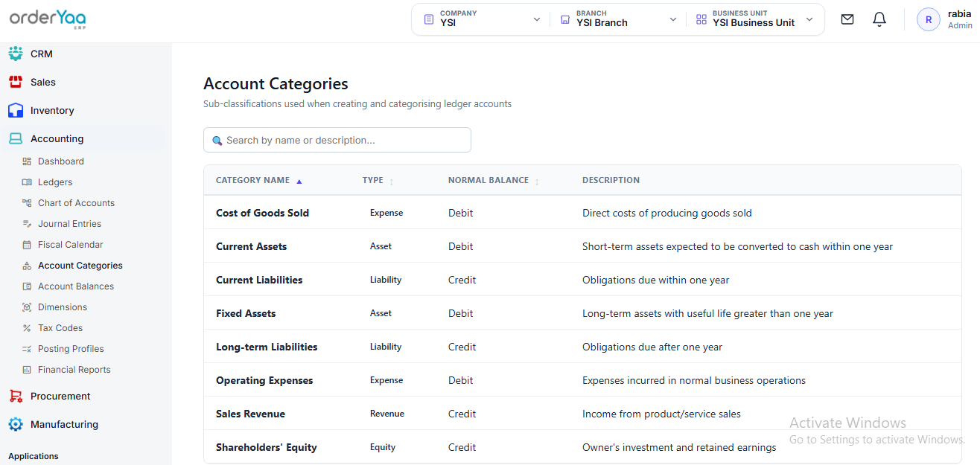Viewport: 980px width, 465px height.
Task: Click the Business Unit grid icon
Action: coord(701,19)
